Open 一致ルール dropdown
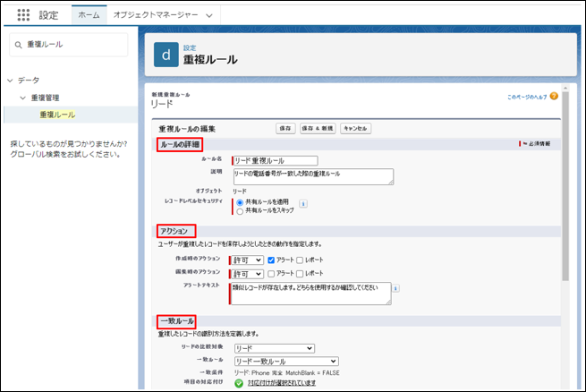586x392 pixels. [286, 362]
